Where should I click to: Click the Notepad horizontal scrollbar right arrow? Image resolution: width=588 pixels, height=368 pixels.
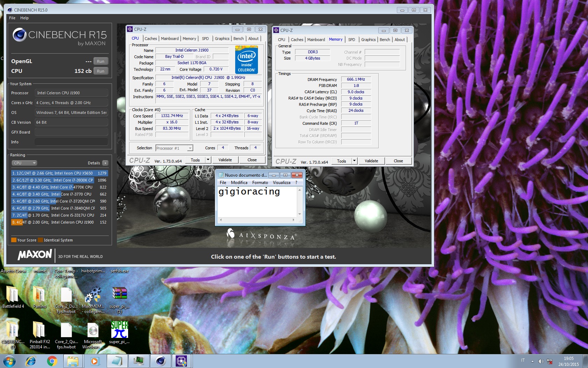[x=293, y=220]
